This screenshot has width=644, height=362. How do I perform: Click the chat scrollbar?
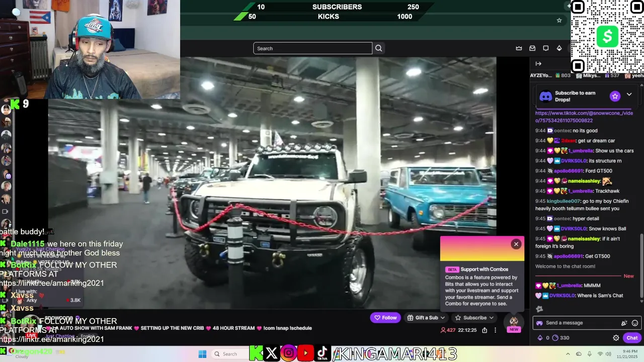click(x=641, y=266)
